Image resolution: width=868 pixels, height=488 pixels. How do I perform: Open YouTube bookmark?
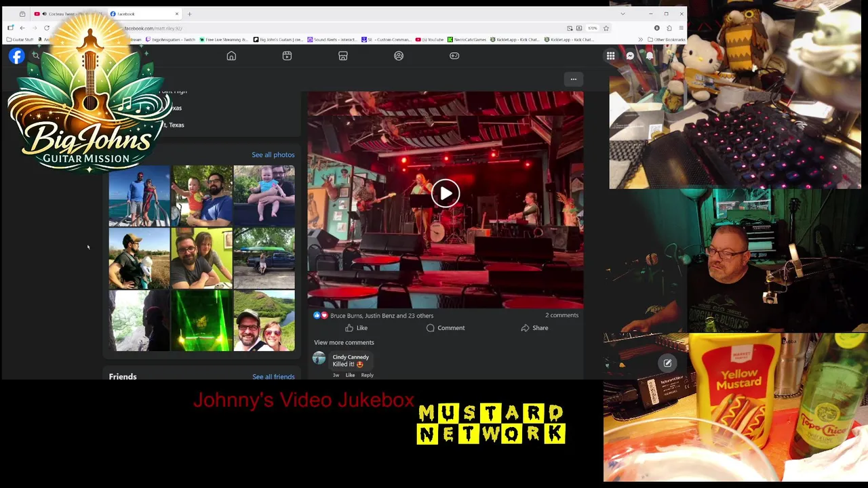(x=430, y=39)
